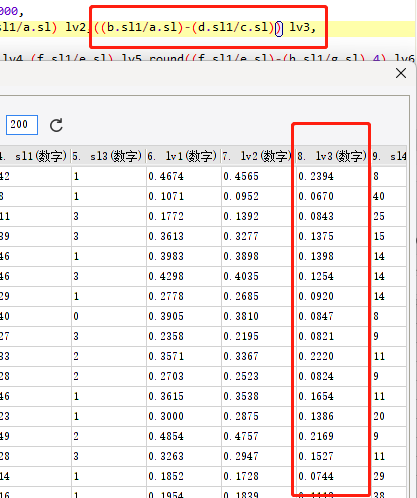Click lv2 cell 0.3898
Screen dimensions: 417x498
[258, 256]
